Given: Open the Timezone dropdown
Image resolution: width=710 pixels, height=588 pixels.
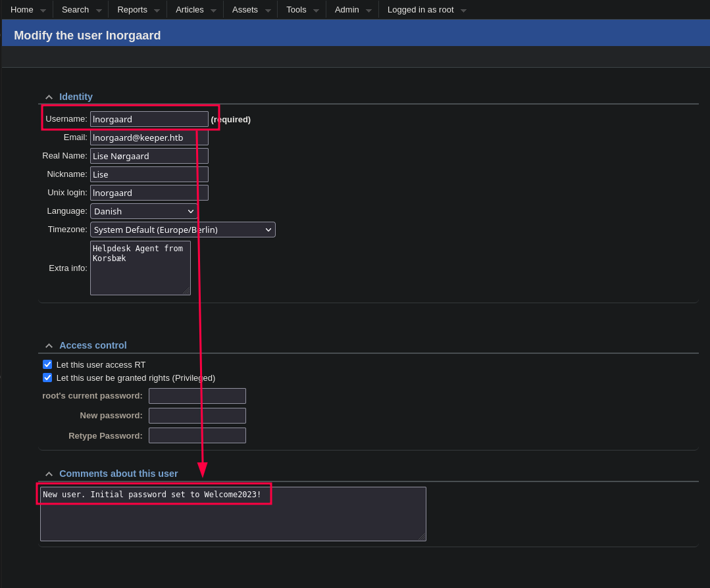Looking at the screenshot, I should point(182,230).
